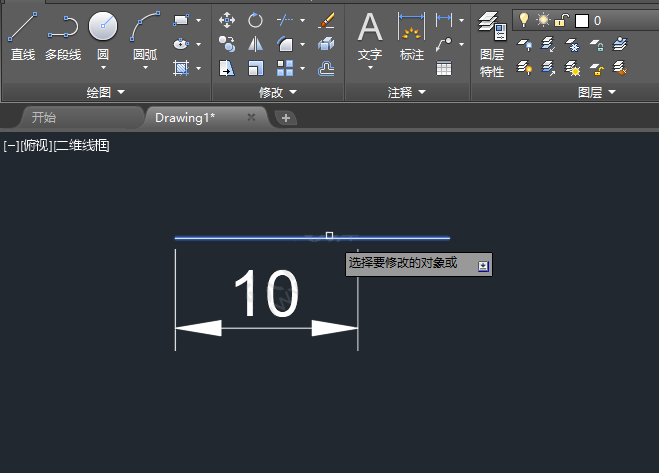Image resolution: width=659 pixels, height=473 pixels.
Task: Activate the Move tool icon
Action: (227, 20)
